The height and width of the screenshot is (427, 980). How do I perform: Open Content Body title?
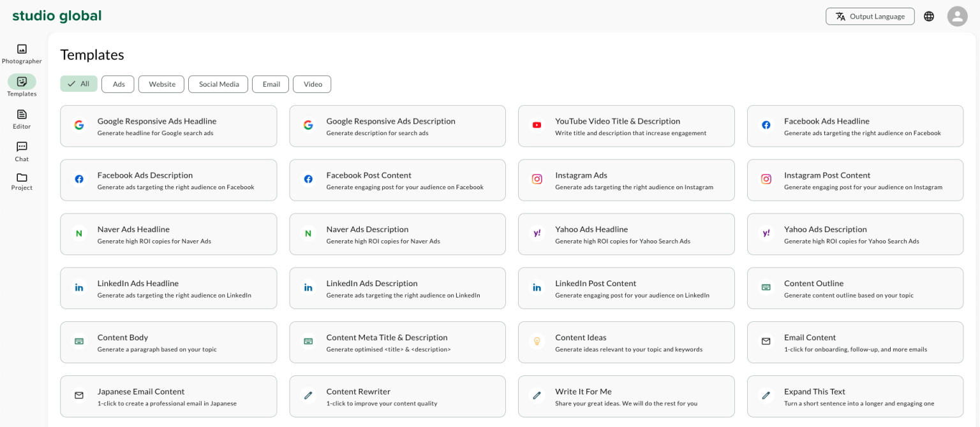[122, 338]
